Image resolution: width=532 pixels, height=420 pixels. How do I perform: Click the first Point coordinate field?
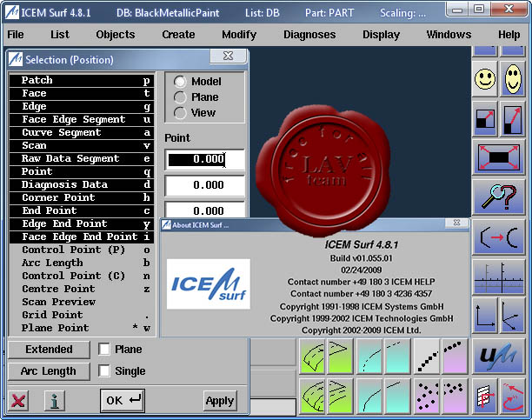click(x=205, y=159)
